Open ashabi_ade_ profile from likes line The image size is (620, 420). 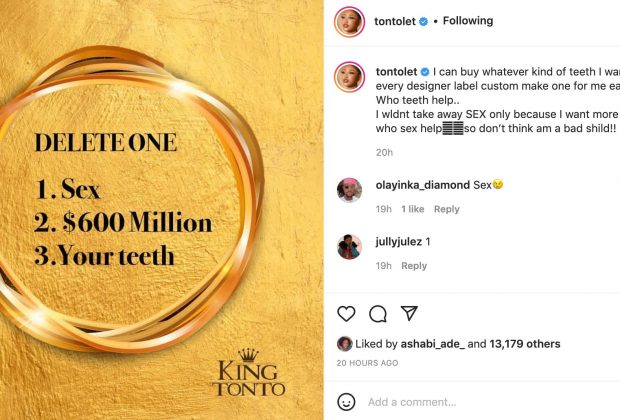436,344
